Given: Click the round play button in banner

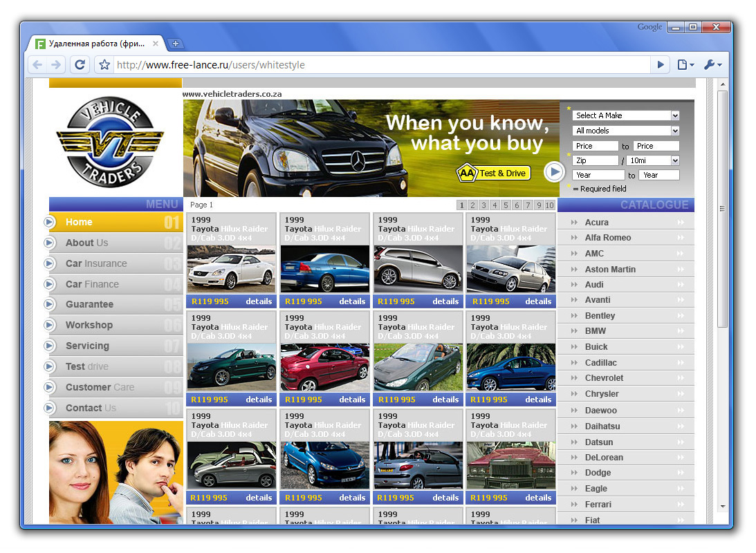Looking at the screenshot, I should tap(555, 172).
